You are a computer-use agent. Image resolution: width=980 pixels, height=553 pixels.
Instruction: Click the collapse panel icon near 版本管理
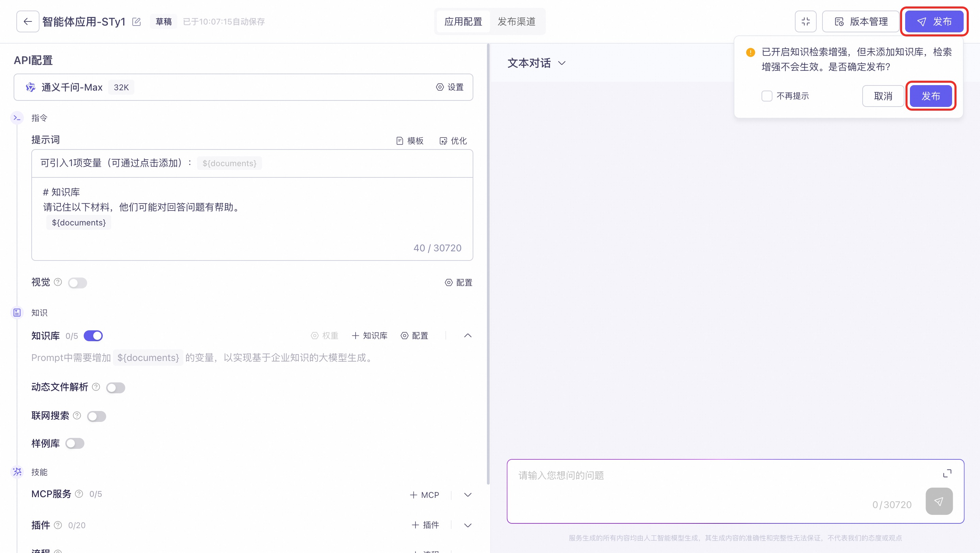[x=805, y=22]
